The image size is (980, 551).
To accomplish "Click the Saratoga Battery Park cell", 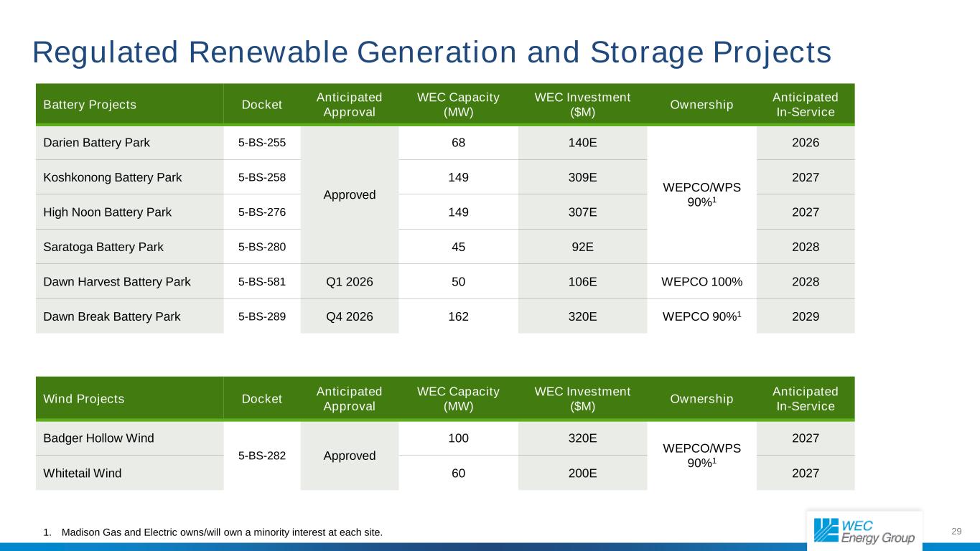I will 99,247.
